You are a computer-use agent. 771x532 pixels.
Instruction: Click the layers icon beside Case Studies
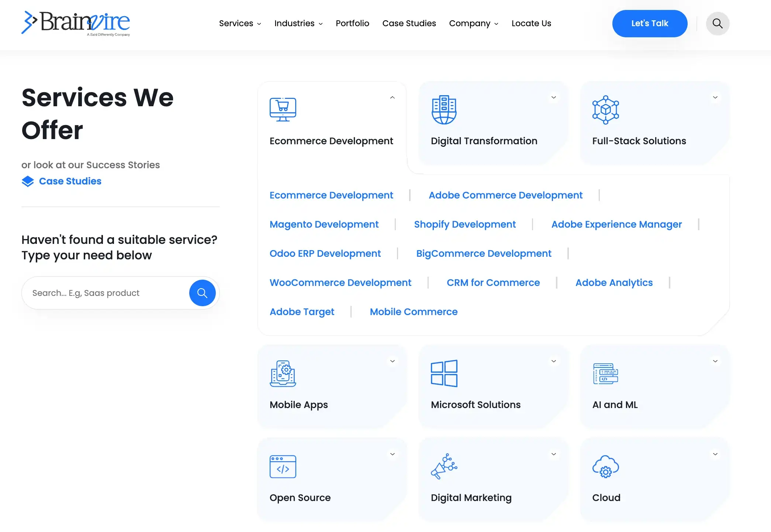click(x=28, y=181)
